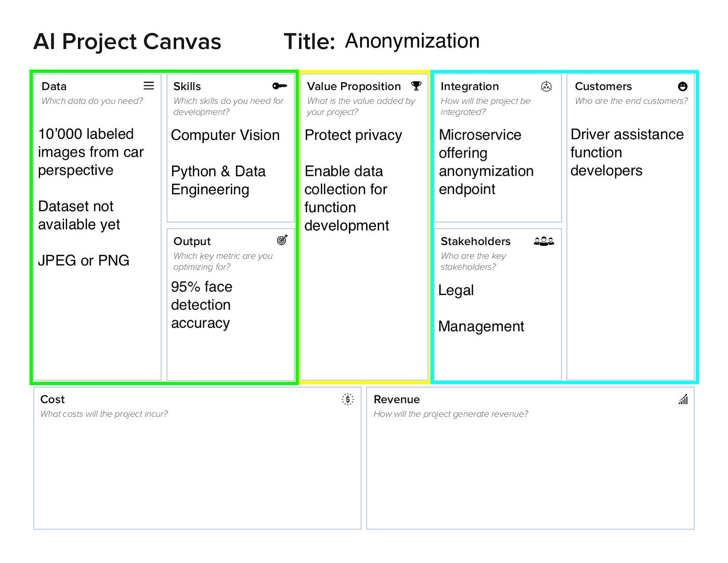This screenshot has width=728, height=563.
Task: Click the stakeholders group icon
Action: click(544, 241)
